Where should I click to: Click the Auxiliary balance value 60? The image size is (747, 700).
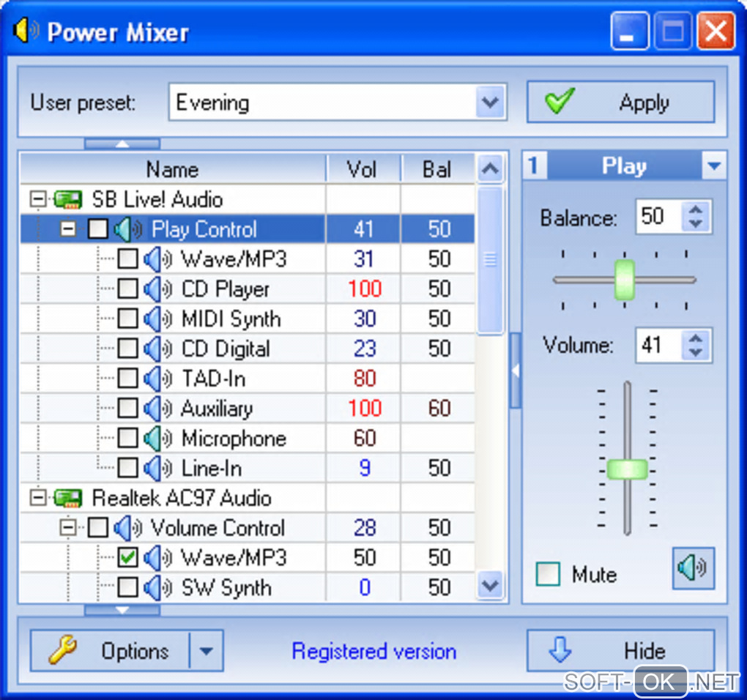439,409
